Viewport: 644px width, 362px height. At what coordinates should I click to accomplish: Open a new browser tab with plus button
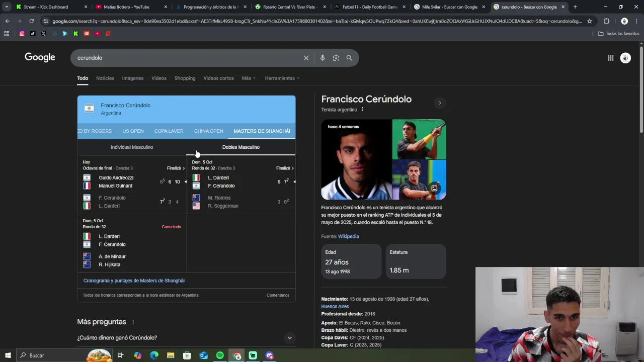pyautogui.click(x=575, y=7)
